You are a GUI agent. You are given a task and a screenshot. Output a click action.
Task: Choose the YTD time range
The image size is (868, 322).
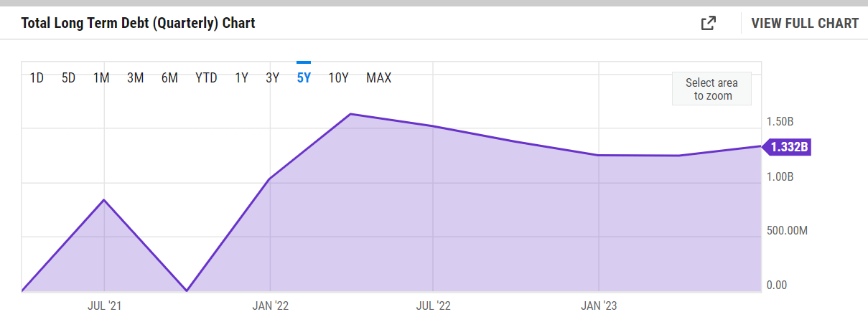click(206, 78)
